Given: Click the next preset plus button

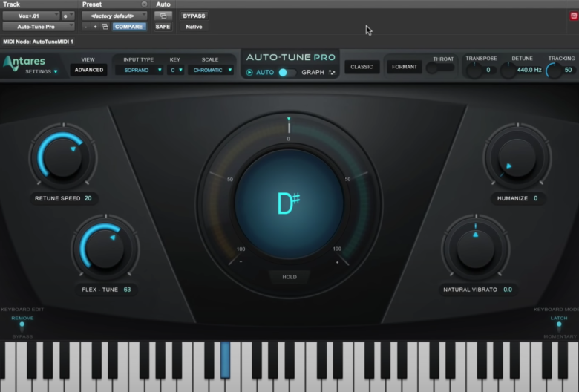Looking at the screenshot, I should (95, 27).
